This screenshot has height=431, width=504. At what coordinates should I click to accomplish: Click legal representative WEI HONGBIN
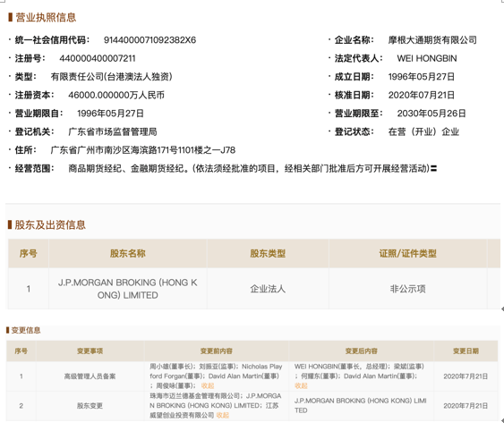(427, 58)
